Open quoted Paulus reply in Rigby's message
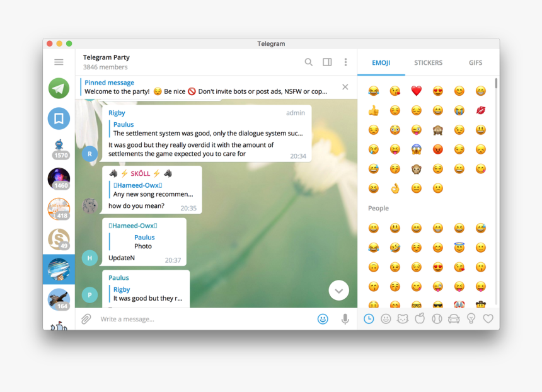542x392 pixels. [207, 129]
